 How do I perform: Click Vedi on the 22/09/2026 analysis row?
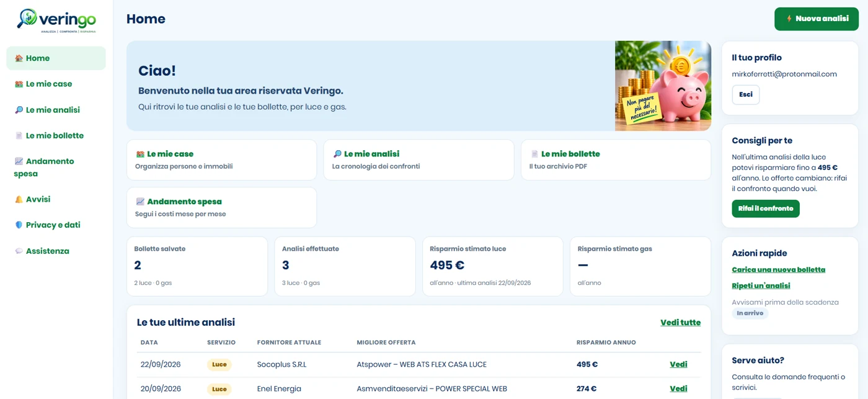[x=678, y=365]
